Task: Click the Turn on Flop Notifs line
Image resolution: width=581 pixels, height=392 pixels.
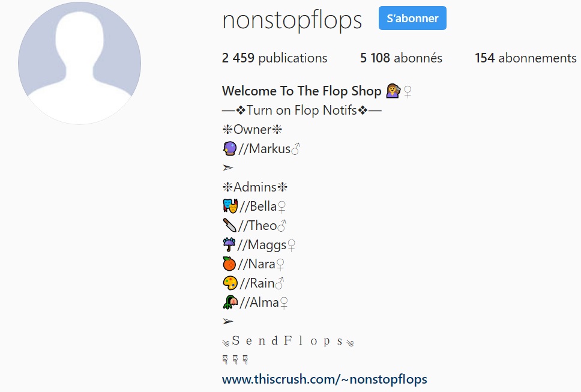Action: coord(302,110)
